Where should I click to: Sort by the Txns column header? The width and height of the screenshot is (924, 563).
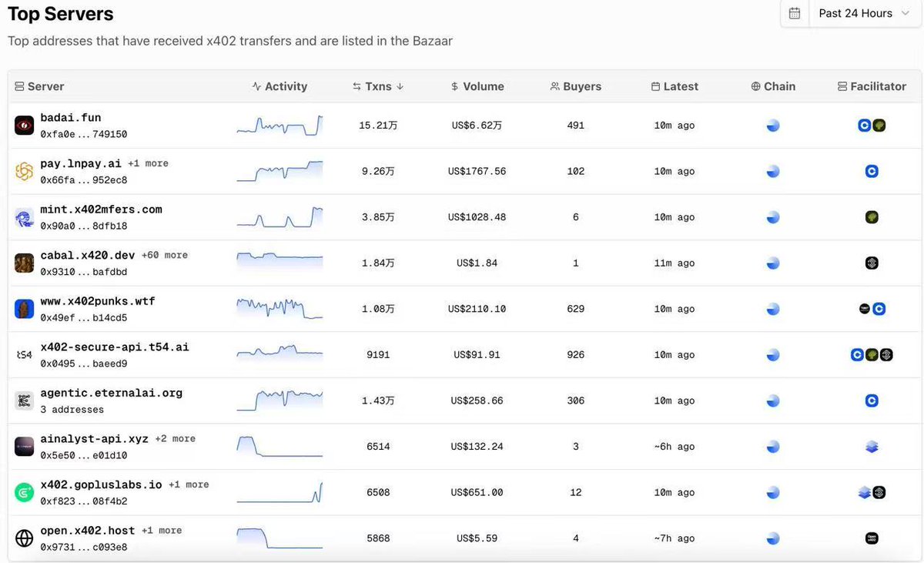378,86
